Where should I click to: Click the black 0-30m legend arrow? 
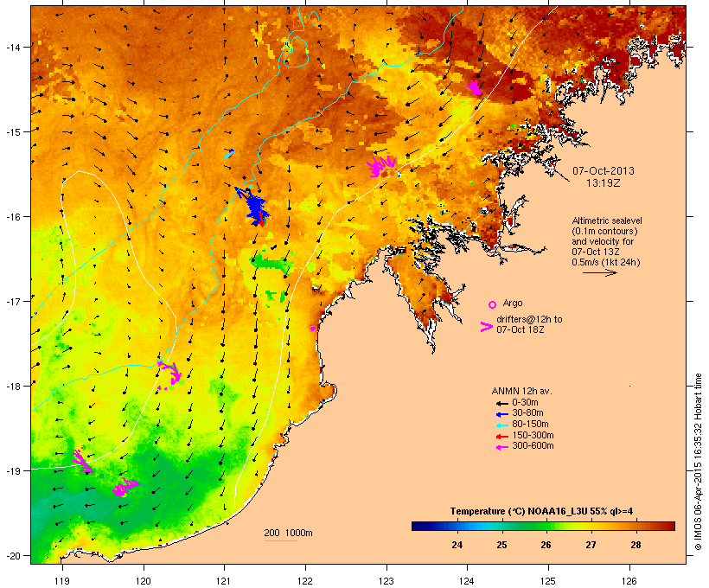(501, 403)
